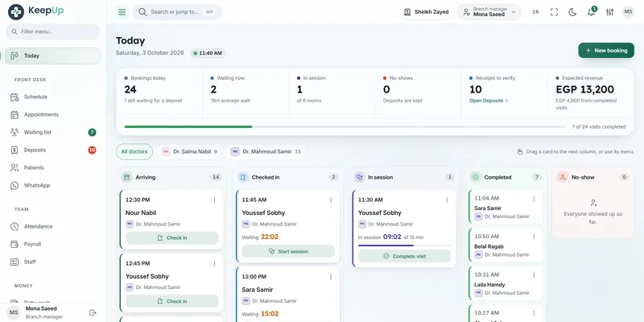The image size is (644, 322).
Task: Switch language with EN button
Action: [535, 12]
